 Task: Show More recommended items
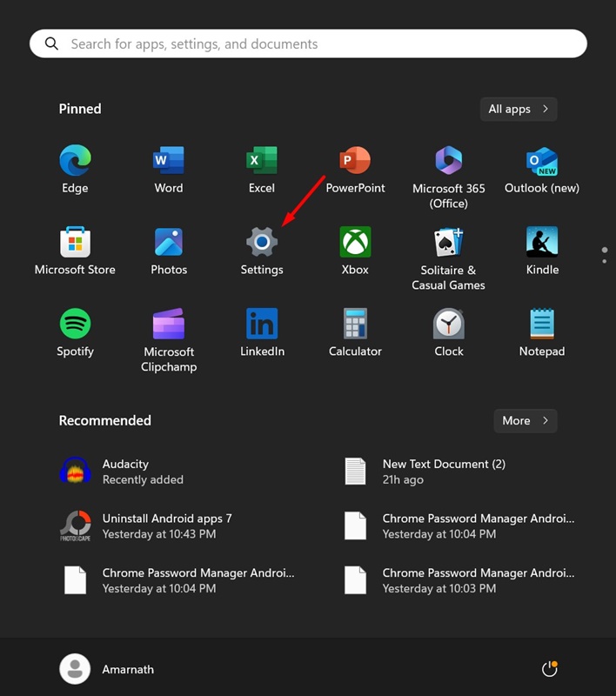coord(526,421)
